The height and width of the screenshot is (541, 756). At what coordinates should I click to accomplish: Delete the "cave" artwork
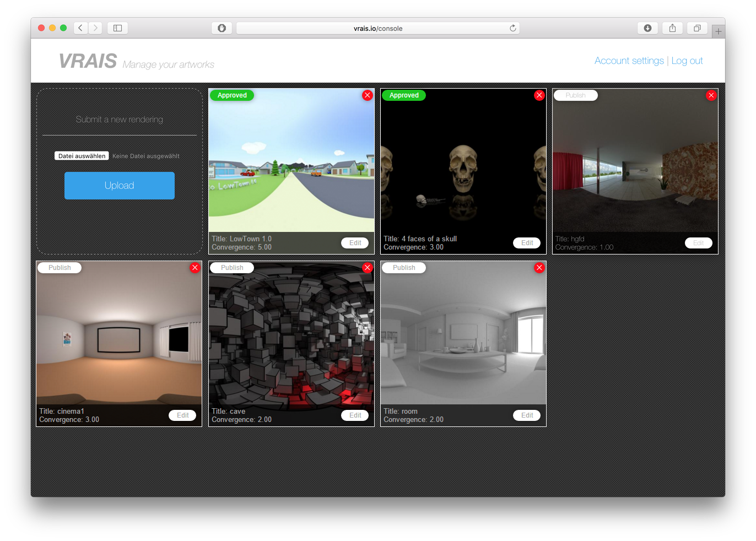[367, 267]
